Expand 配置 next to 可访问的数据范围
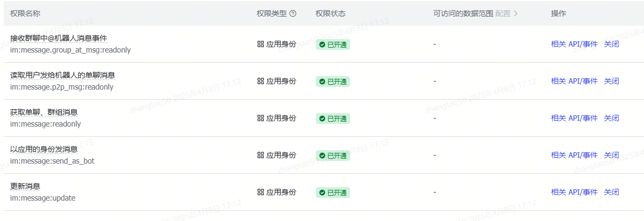The height and width of the screenshot is (221, 644). pyautogui.click(x=506, y=13)
